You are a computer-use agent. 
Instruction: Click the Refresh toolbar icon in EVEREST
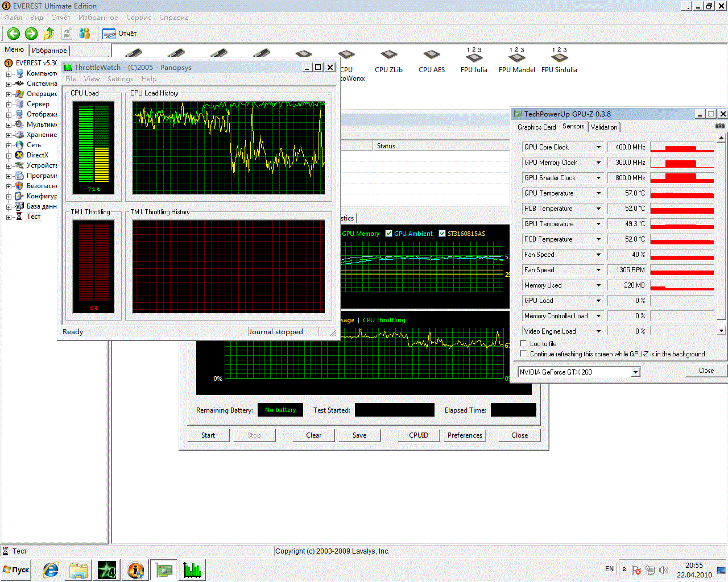point(67,34)
